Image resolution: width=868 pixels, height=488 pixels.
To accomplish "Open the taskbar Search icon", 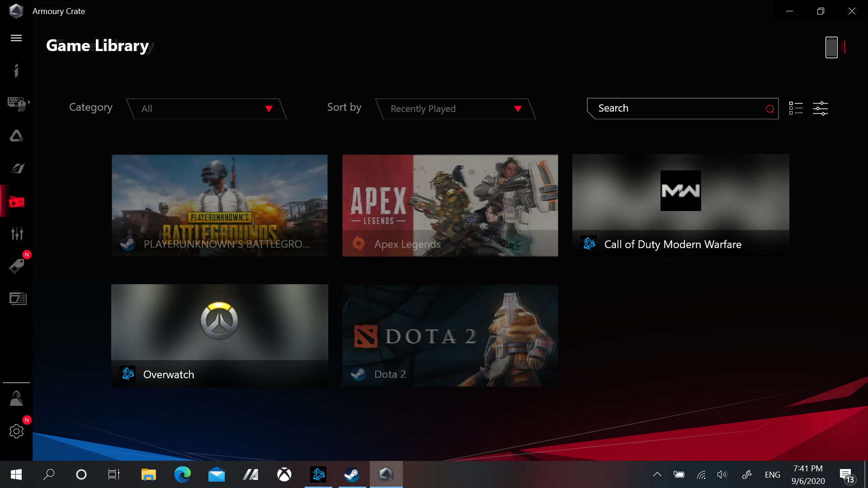I will 49,474.
